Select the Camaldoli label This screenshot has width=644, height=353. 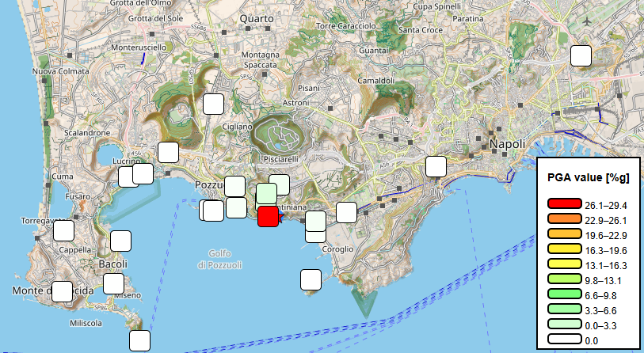375,81
